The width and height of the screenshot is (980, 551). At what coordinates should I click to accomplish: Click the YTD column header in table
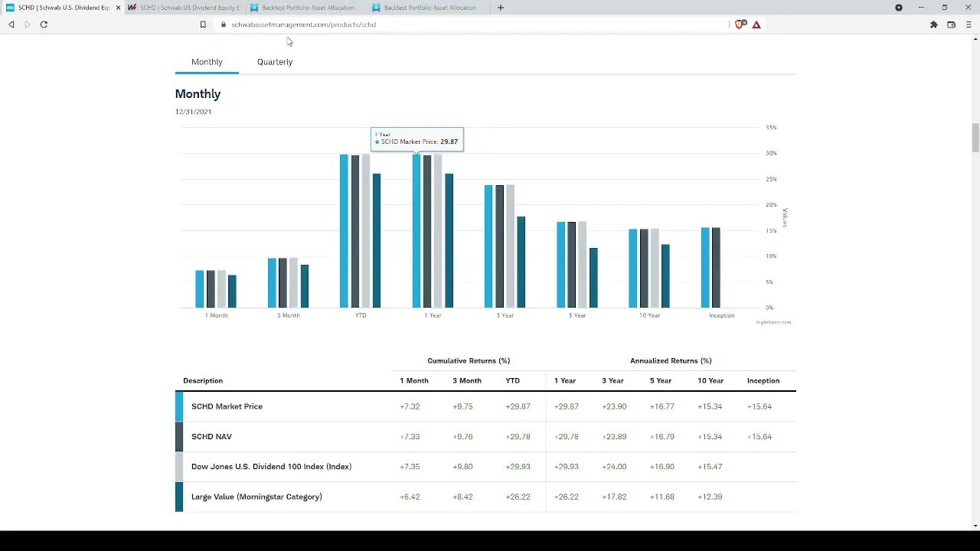tap(513, 380)
